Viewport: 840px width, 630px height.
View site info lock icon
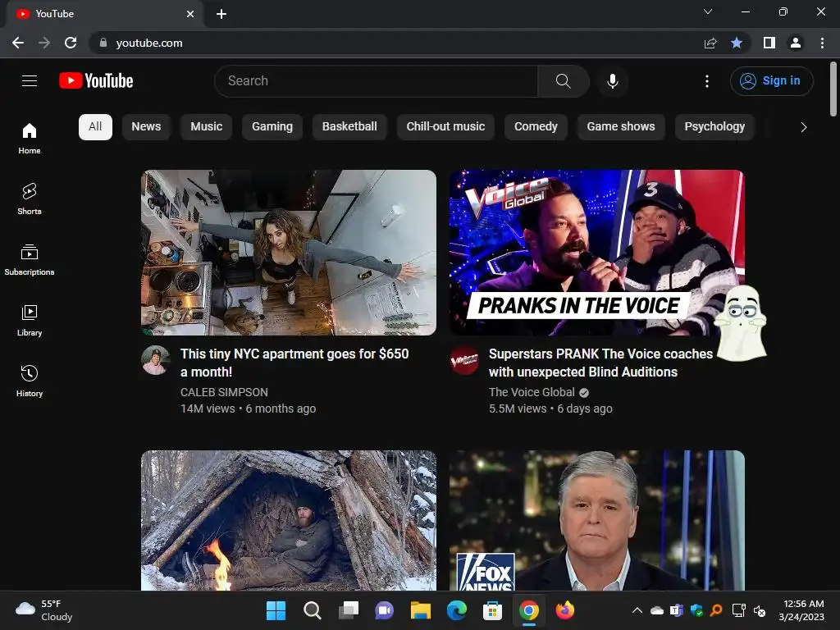(103, 43)
